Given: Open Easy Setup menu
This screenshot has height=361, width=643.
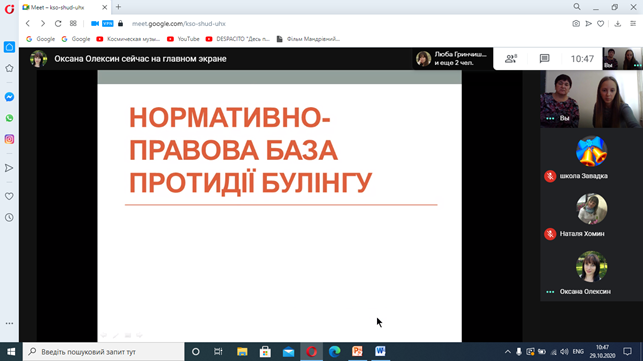Looking at the screenshot, I should click(x=633, y=24).
